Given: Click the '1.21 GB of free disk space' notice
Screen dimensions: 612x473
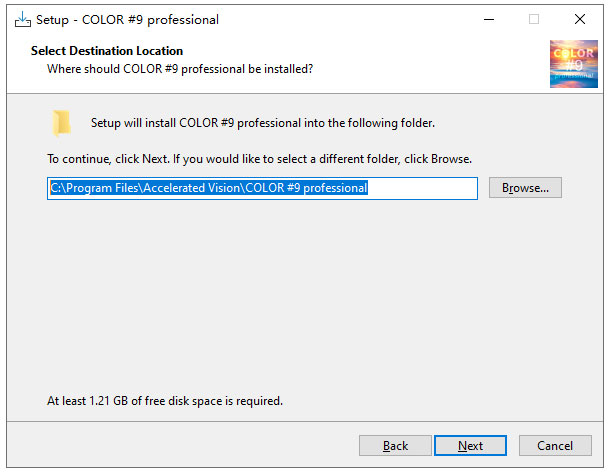Looking at the screenshot, I should click(x=165, y=401).
